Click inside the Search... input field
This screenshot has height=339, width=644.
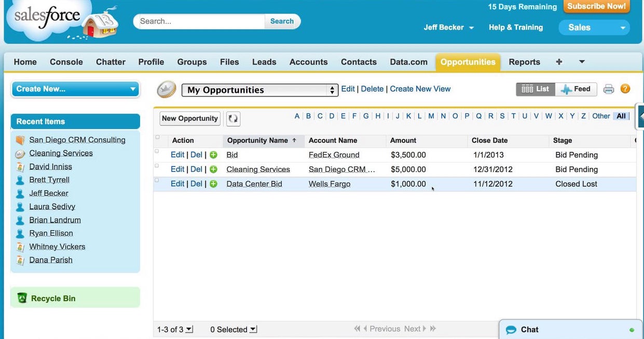200,21
